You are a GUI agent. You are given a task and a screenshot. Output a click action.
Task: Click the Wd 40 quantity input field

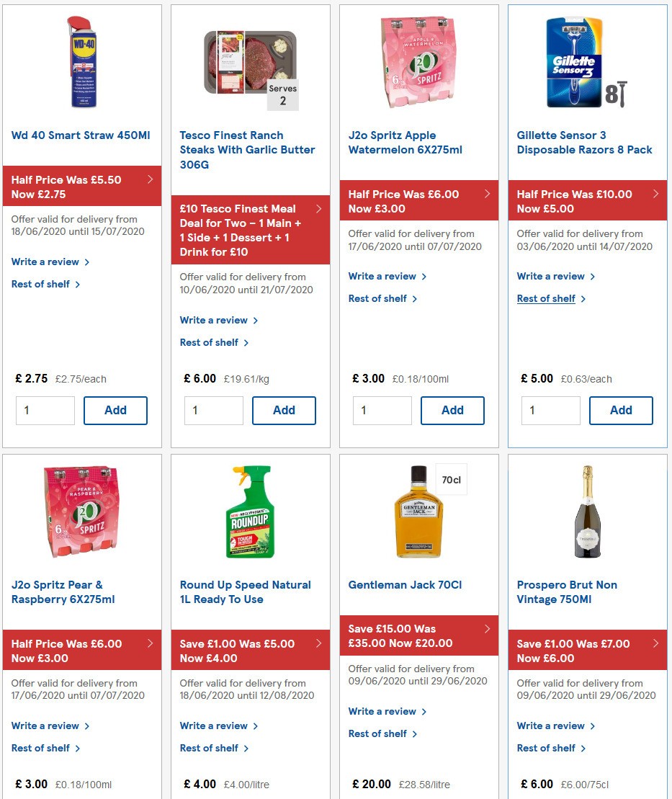[x=45, y=410]
